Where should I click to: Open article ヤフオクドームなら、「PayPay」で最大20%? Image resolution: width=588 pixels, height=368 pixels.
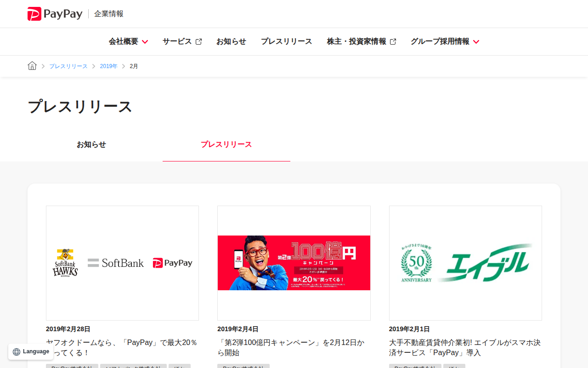[x=122, y=348]
